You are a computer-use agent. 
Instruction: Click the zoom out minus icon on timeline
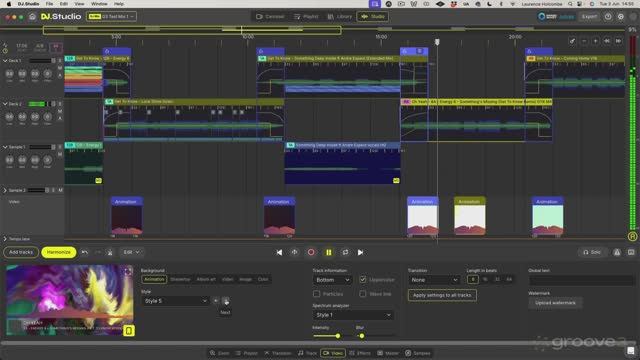click(584, 41)
